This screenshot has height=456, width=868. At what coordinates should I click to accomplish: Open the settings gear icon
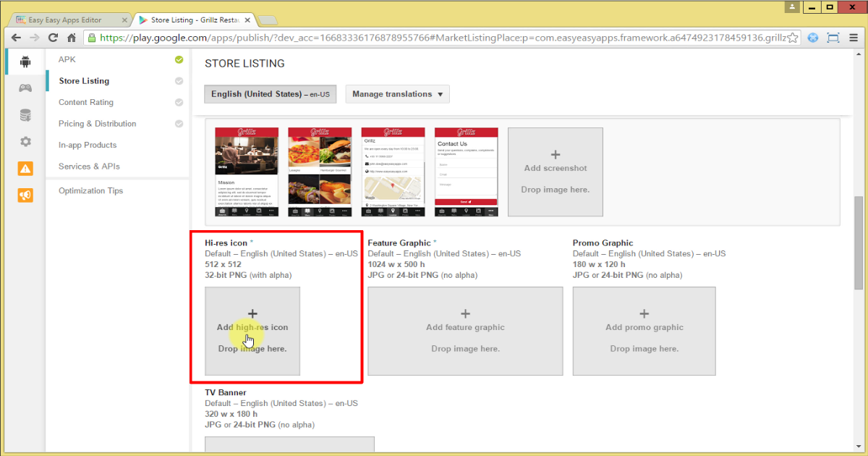pos(25,142)
